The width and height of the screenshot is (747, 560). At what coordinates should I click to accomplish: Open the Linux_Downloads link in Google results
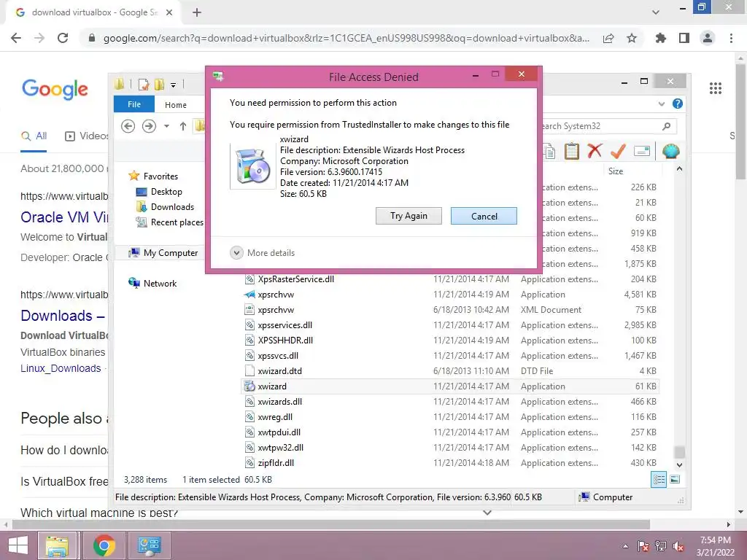tap(61, 368)
